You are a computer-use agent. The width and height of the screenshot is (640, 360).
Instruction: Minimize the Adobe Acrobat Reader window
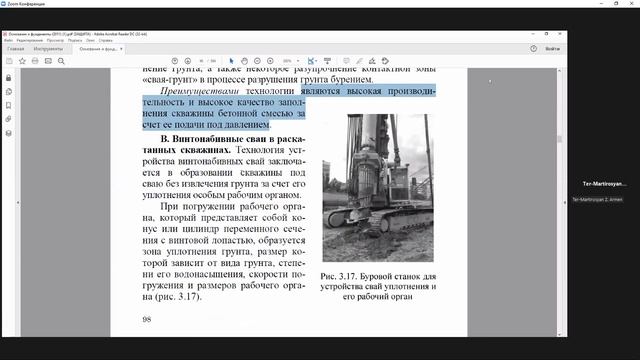pos(533,34)
